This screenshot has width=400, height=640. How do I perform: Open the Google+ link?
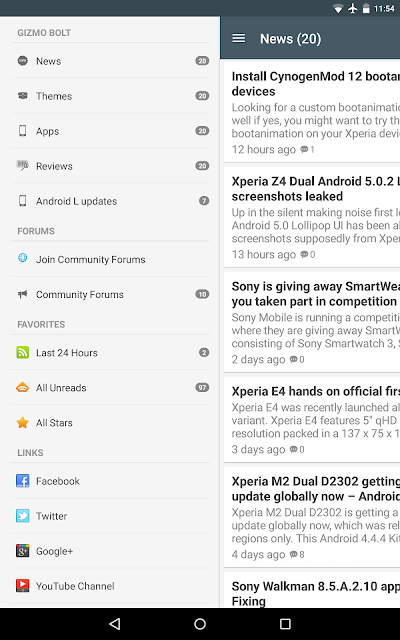tap(110, 551)
